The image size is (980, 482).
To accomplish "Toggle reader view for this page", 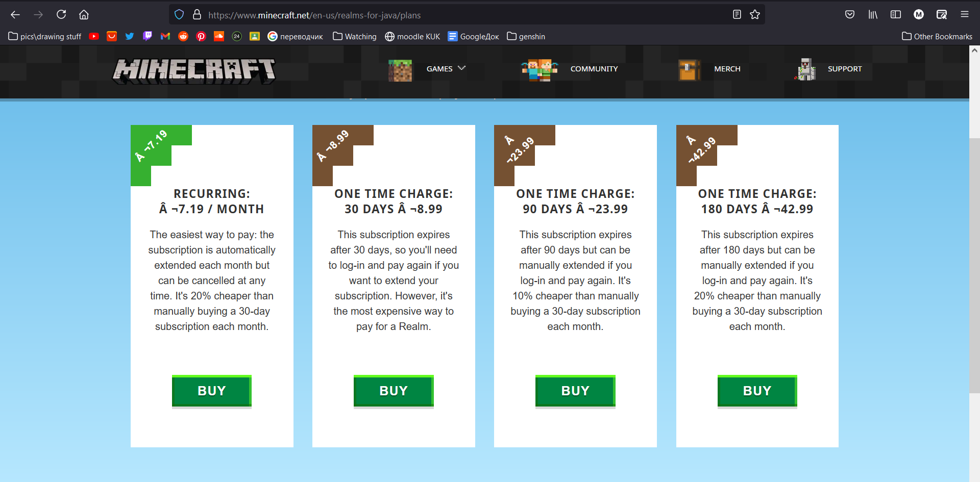I will tap(737, 15).
